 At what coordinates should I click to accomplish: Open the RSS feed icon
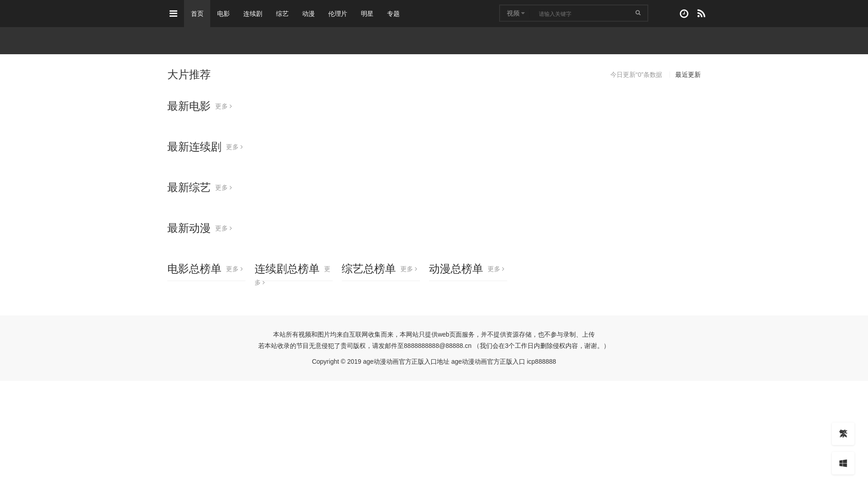tap(701, 14)
